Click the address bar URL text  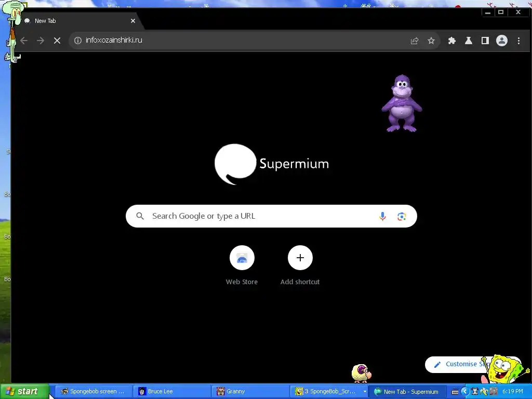[x=114, y=40]
